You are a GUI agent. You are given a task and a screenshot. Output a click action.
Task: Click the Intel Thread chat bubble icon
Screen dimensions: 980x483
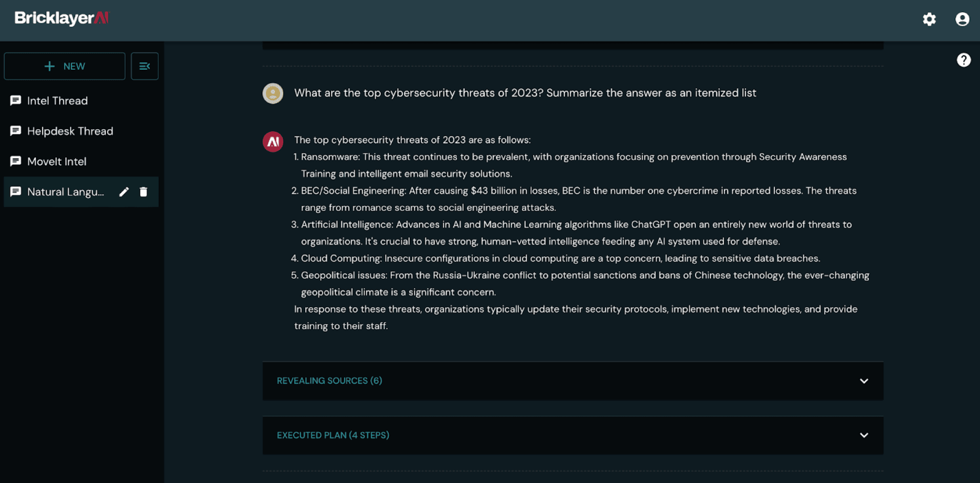coord(16,100)
